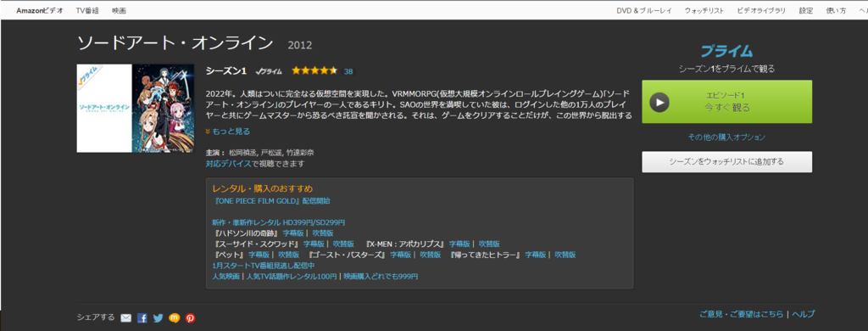The height and width of the screenshot is (331, 868).
Task: Click その他の購入オプション link
Action: pos(726,137)
